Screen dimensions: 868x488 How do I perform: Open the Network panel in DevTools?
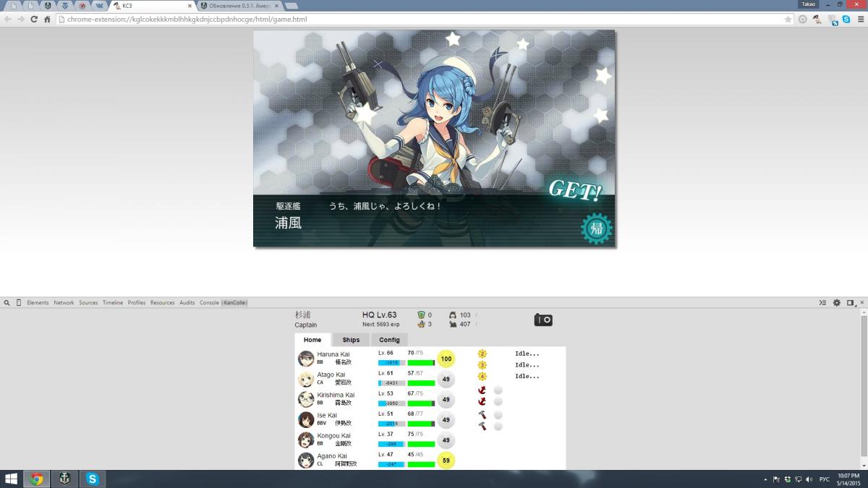coord(64,303)
